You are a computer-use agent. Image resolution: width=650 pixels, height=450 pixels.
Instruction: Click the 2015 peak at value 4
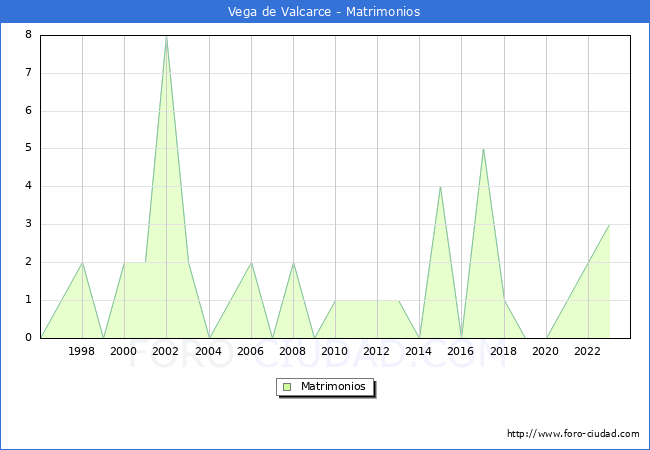coord(440,187)
